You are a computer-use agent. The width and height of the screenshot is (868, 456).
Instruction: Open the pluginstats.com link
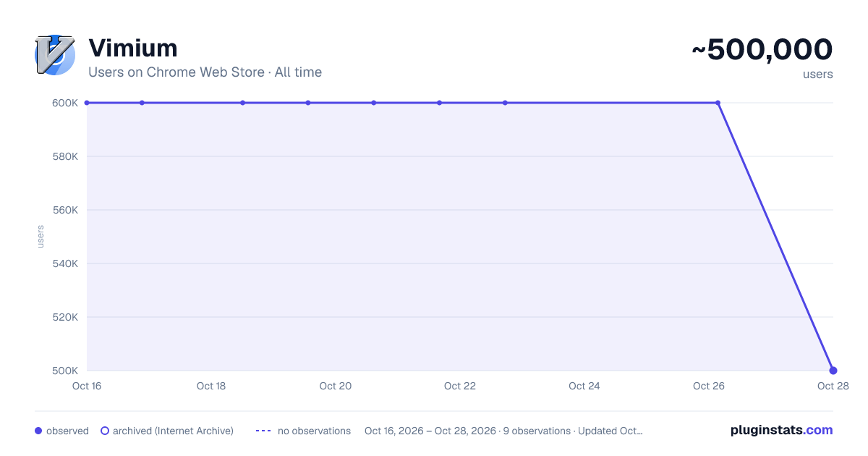click(782, 430)
